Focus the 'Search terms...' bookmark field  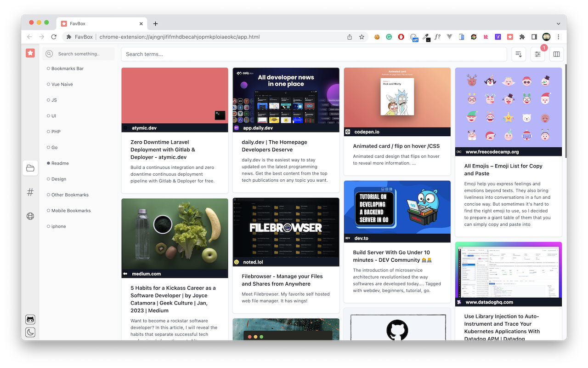[314, 54]
